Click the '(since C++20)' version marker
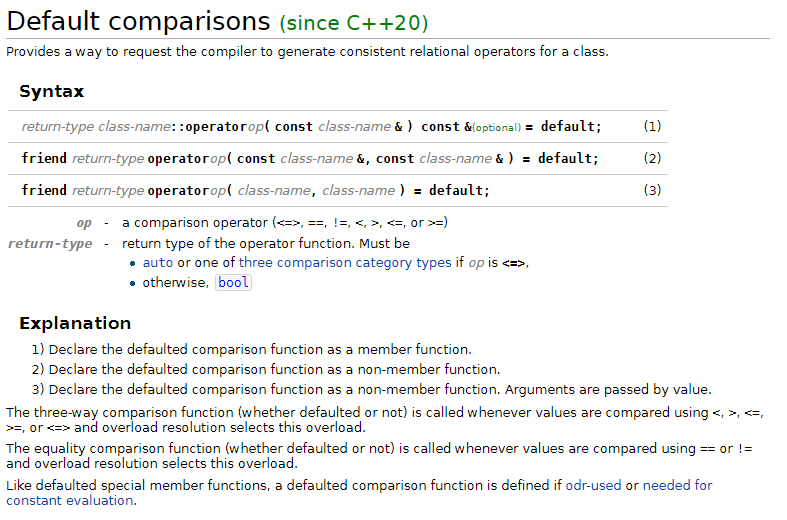Image resolution: width=787 pixels, height=520 pixels. tap(354, 23)
